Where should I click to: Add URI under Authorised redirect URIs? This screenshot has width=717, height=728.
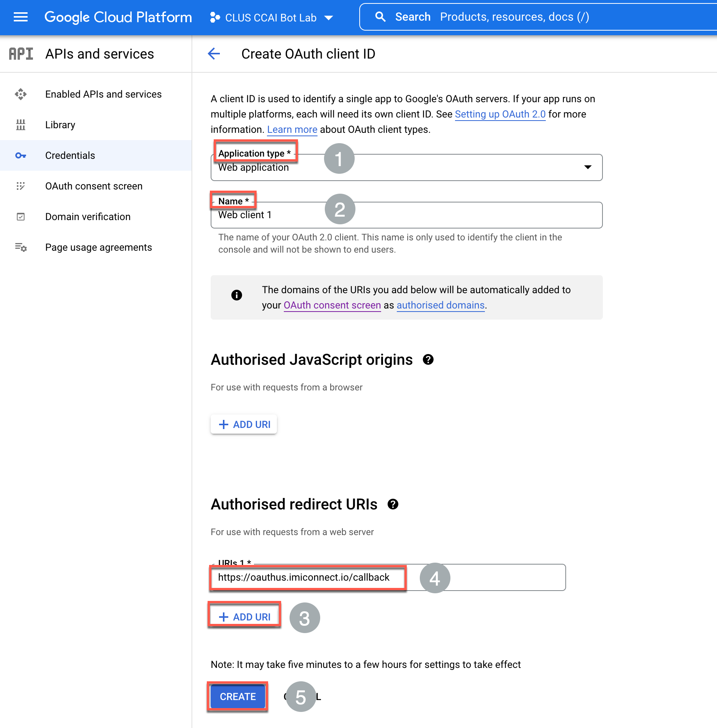click(244, 617)
